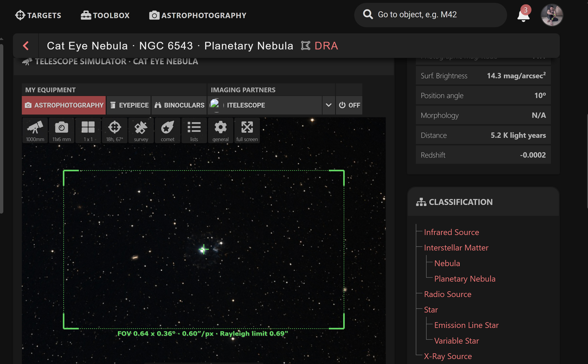
Task: Select the 1 x 1 mosaic grid icon
Action: (88, 130)
